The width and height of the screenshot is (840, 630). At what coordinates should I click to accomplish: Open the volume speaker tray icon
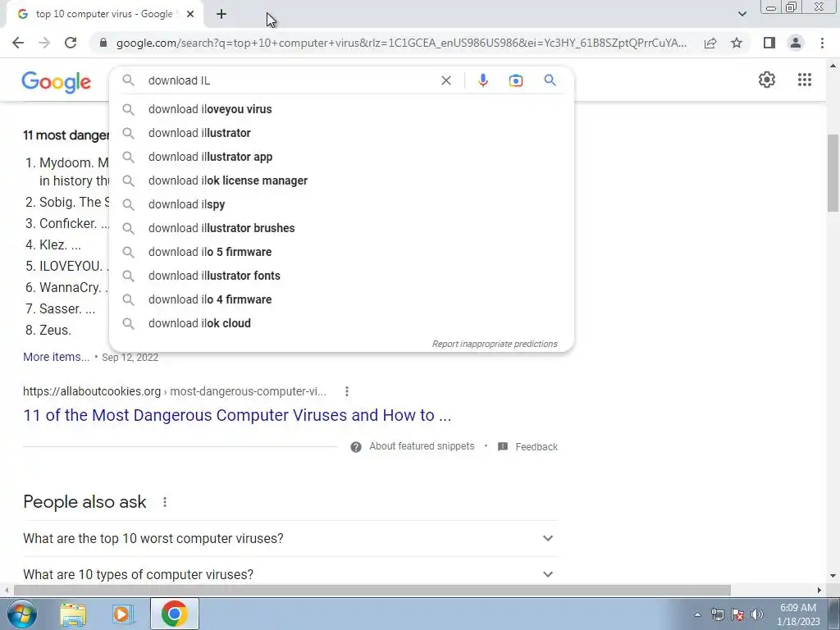tap(757, 615)
